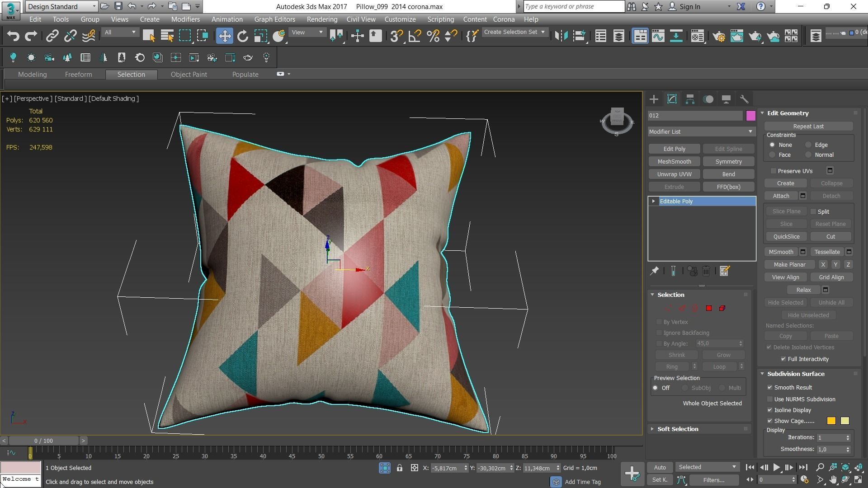The width and height of the screenshot is (868, 488).
Task: Select the None constraint radio button
Action: click(x=772, y=145)
